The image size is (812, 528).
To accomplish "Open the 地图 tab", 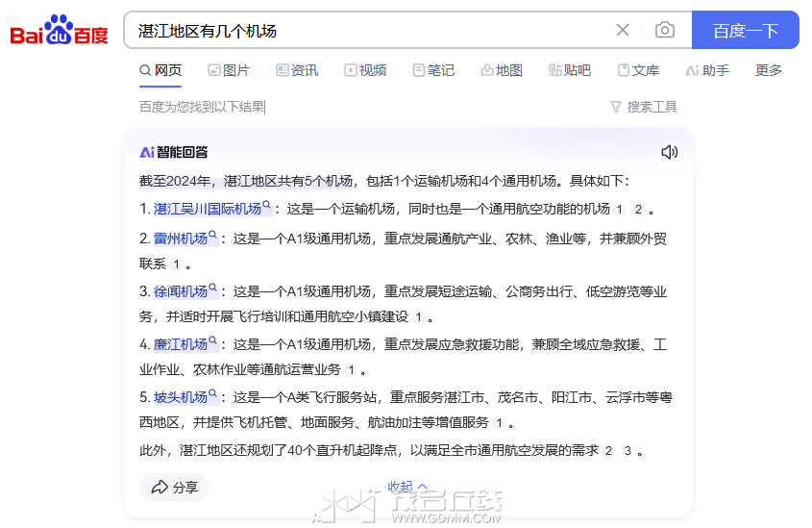I will point(502,70).
